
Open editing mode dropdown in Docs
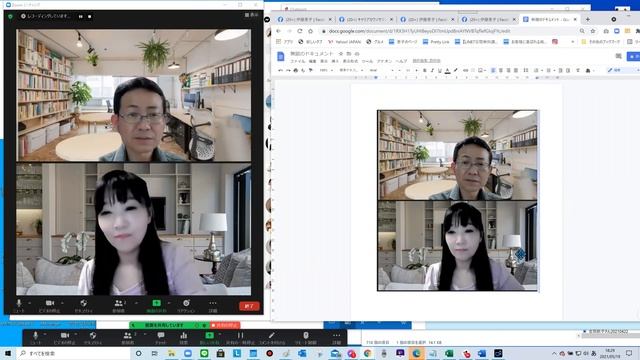(x=622, y=71)
